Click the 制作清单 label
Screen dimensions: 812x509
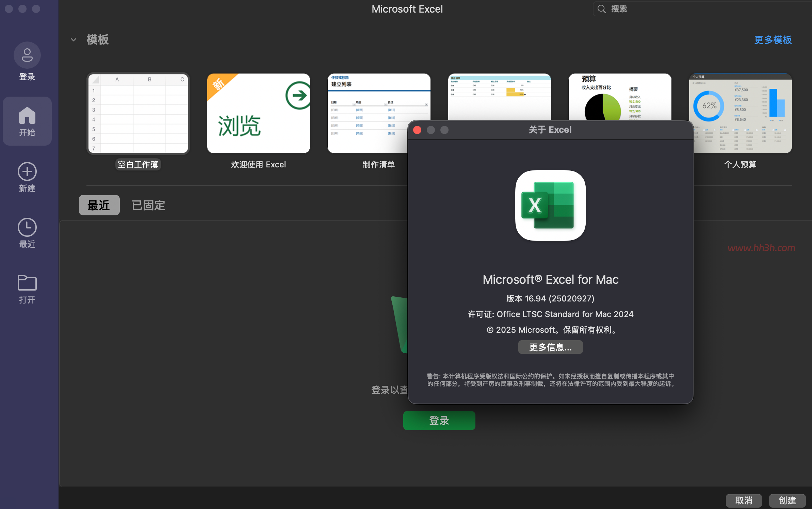pos(379,164)
